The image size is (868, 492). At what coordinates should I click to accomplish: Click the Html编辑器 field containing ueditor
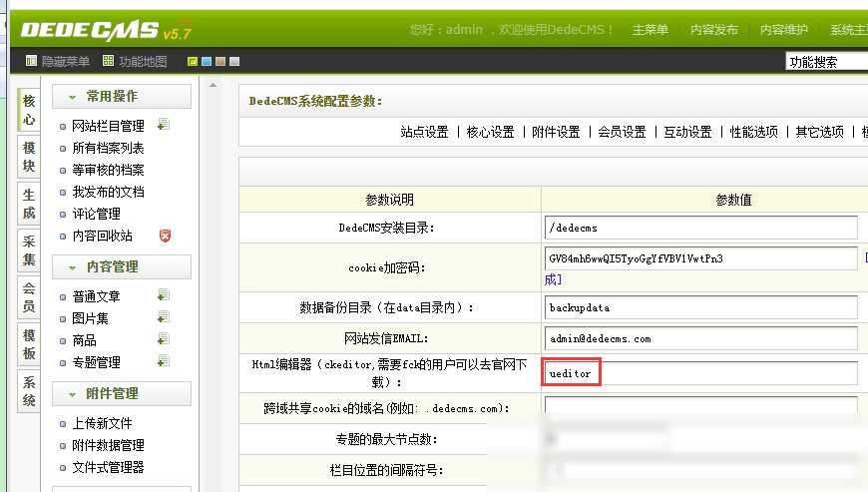[700, 373]
